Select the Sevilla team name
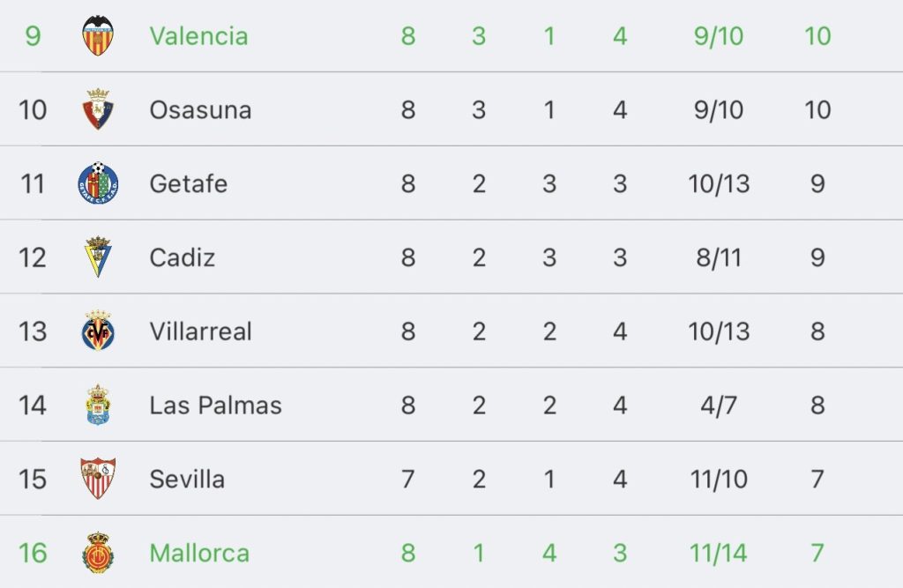This screenshot has width=903, height=588. (187, 479)
